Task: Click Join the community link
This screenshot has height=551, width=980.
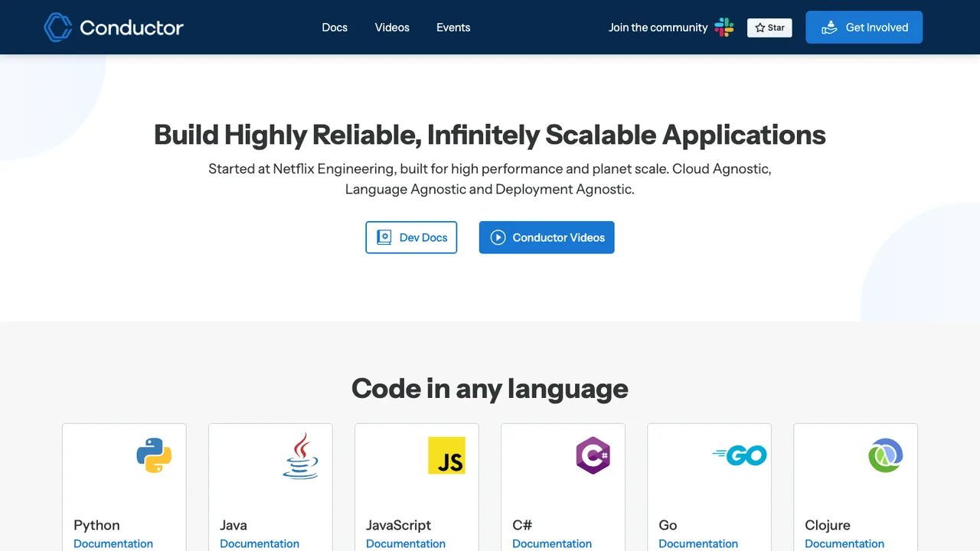Action: coord(658,28)
